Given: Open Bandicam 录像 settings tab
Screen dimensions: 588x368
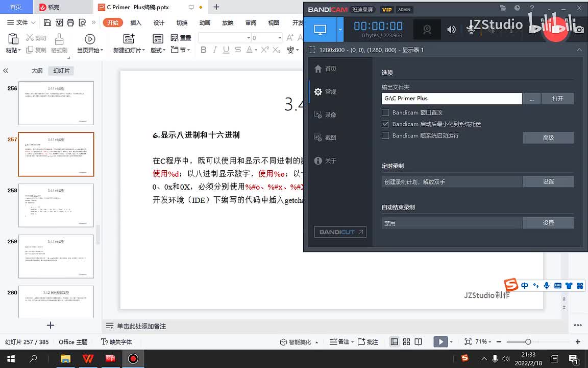Looking at the screenshot, I should [325, 115].
